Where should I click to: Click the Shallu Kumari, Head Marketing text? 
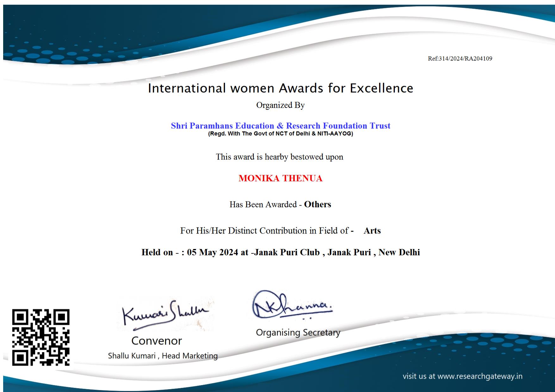pyautogui.click(x=163, y=356)
